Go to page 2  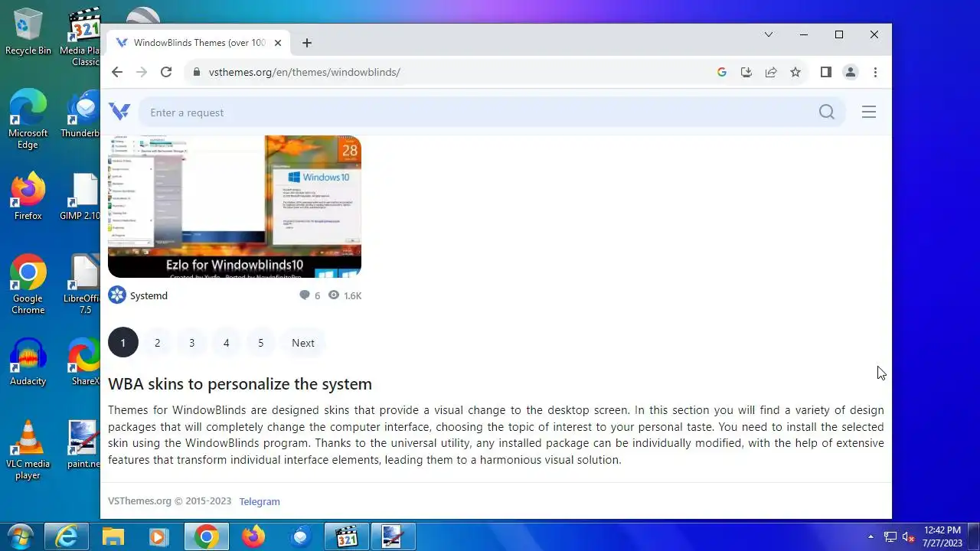point(158,343)
